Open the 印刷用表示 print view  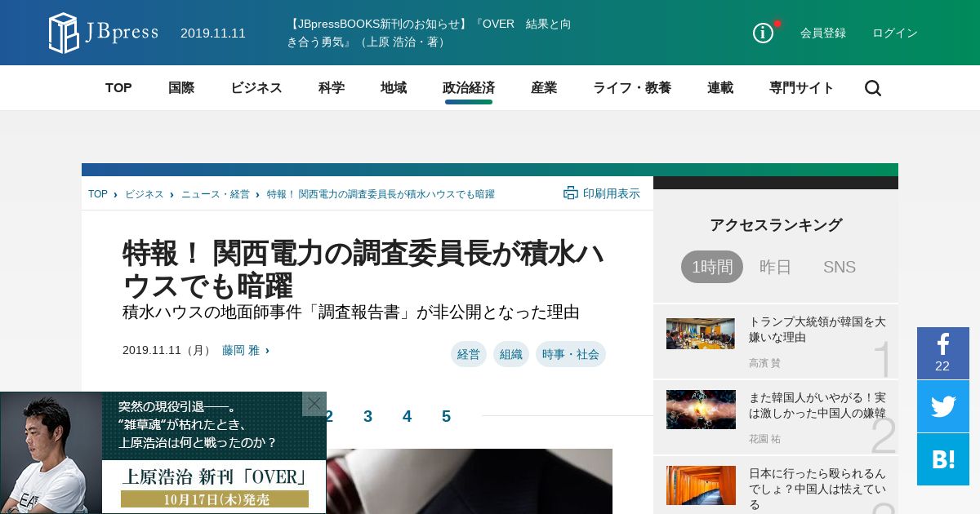point(602,193)
